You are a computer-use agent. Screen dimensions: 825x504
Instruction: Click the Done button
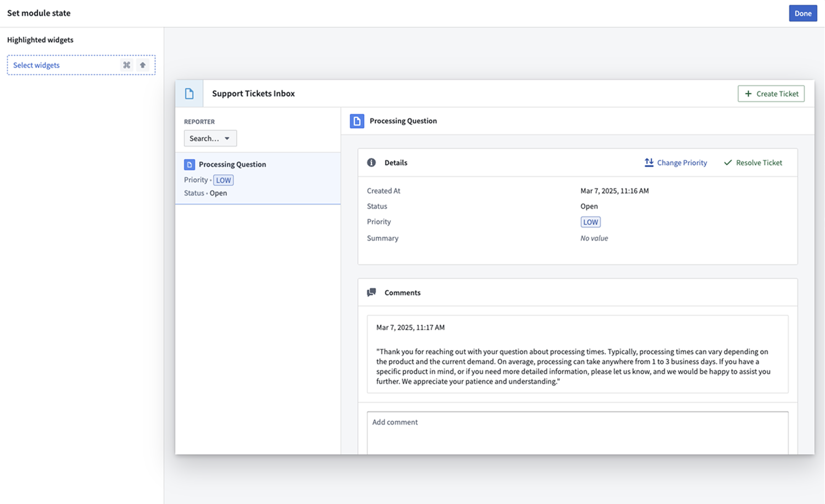point(803,13)
